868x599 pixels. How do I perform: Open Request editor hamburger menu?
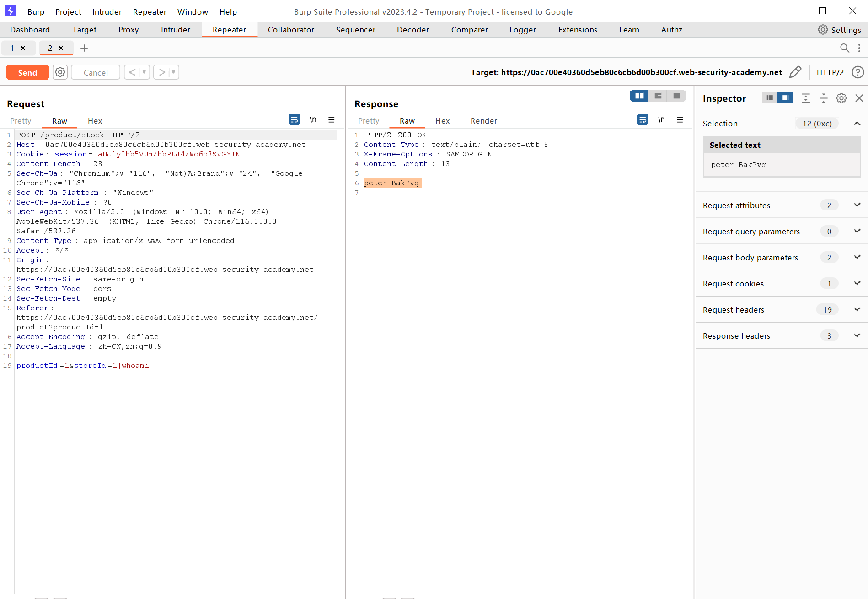pos(332,120)
